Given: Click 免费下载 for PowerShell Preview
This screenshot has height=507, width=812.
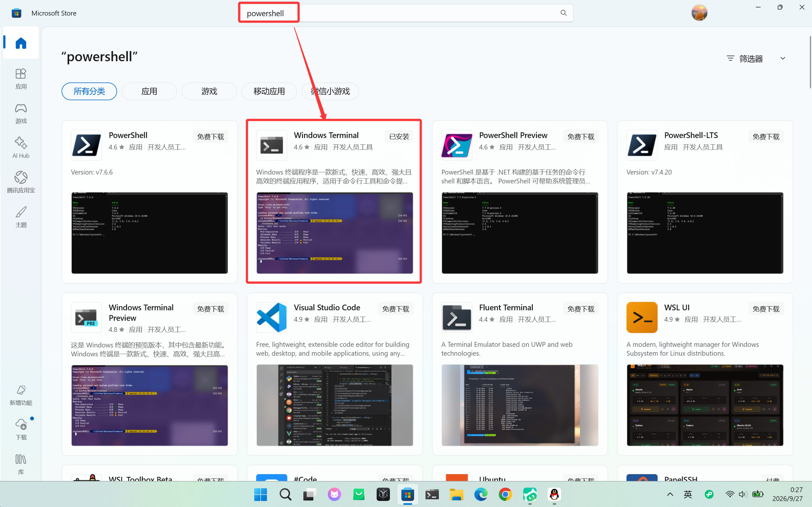Looking at the screenshot, I should coord(581,136).
